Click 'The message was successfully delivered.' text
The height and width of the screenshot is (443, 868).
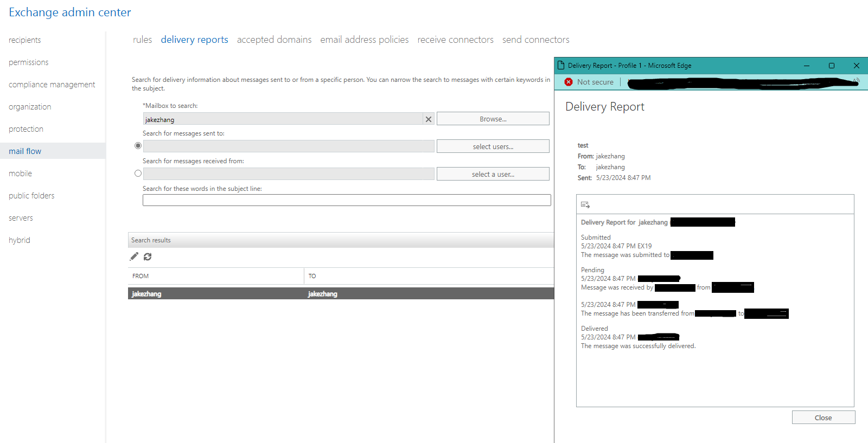click(639, 346)
